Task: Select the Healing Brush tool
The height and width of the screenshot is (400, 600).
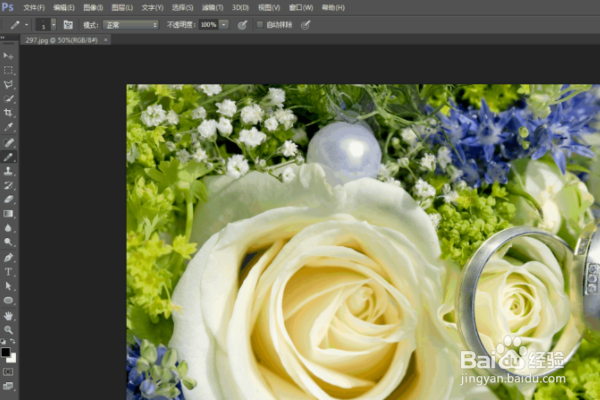Action: [8, 142]
